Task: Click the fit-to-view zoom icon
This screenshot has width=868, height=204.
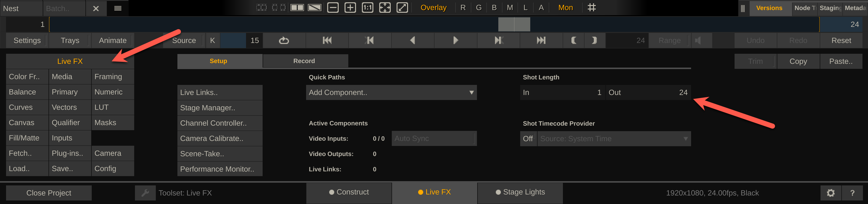Action: point(385,8)
